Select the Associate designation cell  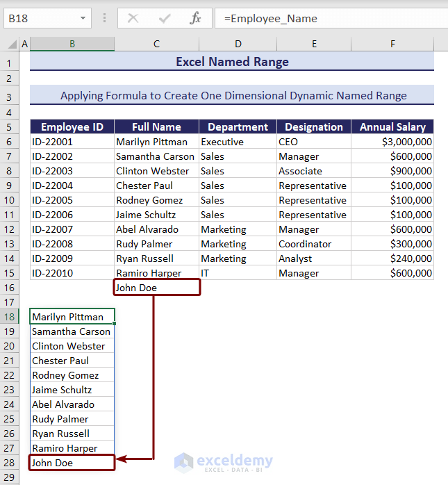314,171
